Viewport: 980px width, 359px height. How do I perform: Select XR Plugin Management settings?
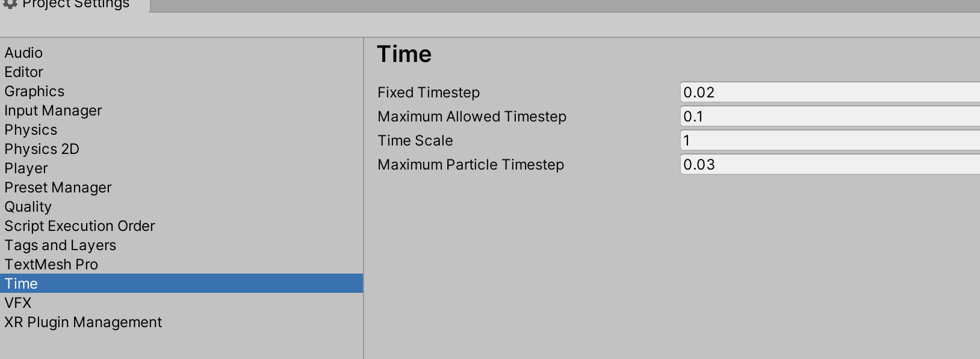point(83,322)
